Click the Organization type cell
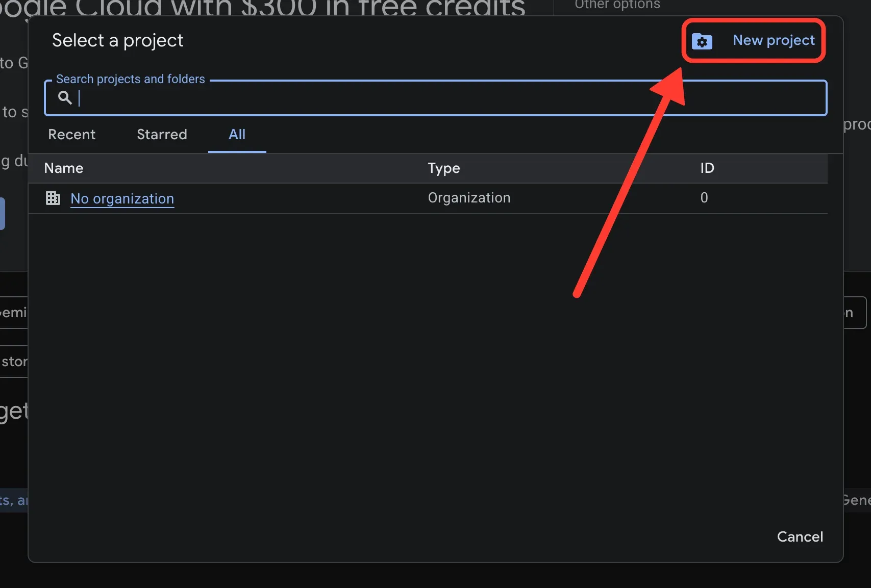Viewport: 871px width, 588px height. (x=469, y=198)
